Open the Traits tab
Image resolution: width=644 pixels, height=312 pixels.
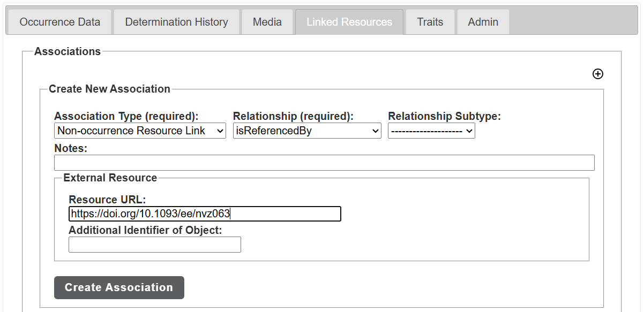(x=430, y=22)
